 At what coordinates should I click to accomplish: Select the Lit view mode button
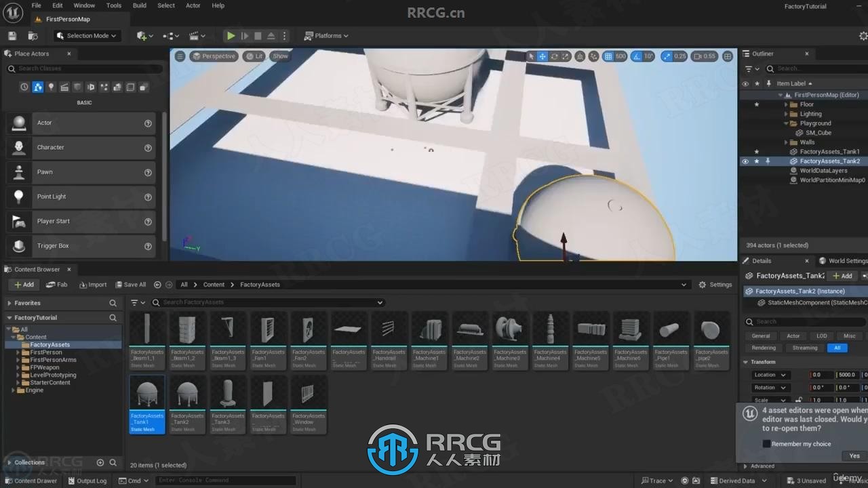254,56
